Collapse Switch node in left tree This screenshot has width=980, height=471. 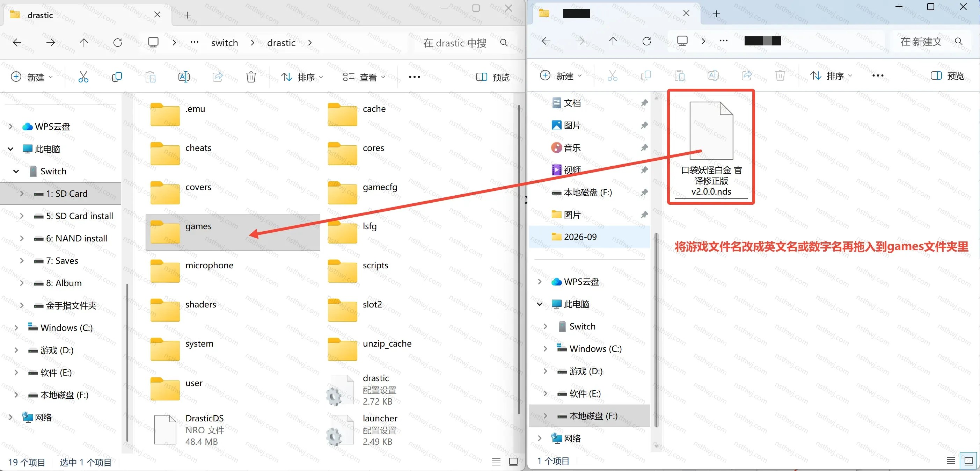(16, 171)
